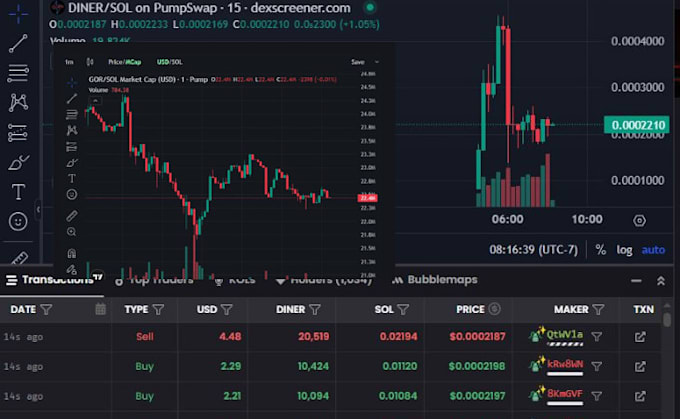Select pattern tool in GOR/SOL overlay chart
The image size is (680, 419).
coord(72,130)
